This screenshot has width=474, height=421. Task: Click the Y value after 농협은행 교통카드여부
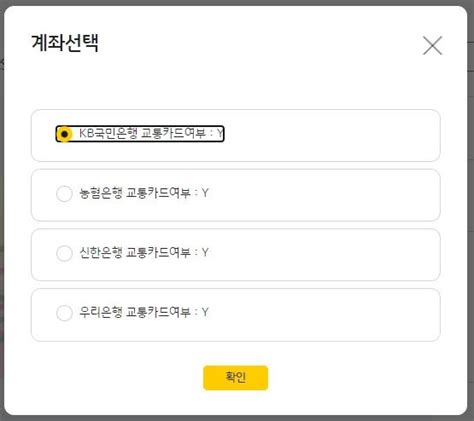tap(205, 193)
